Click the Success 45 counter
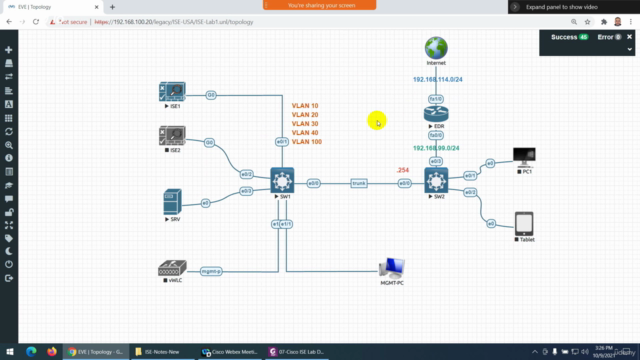Screen dimensions: 640x360 click(x=569, y=37)
